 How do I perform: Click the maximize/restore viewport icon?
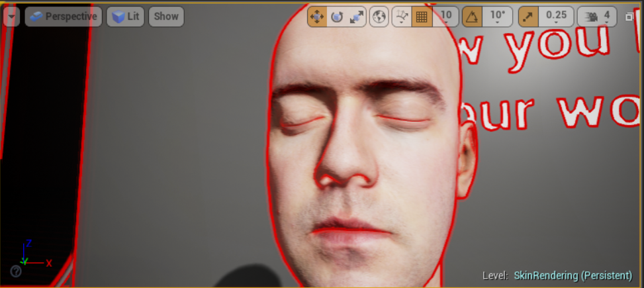pos(629,17)
